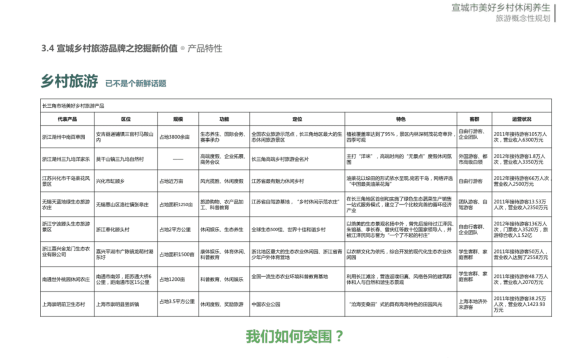Click the 长三角市场美好乡村旅游产品 table title

[73, 106]
